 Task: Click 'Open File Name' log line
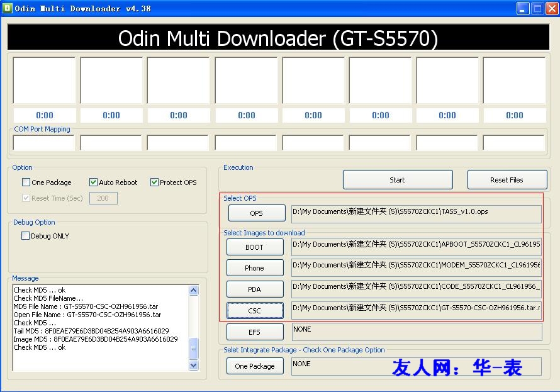point(87,315)
